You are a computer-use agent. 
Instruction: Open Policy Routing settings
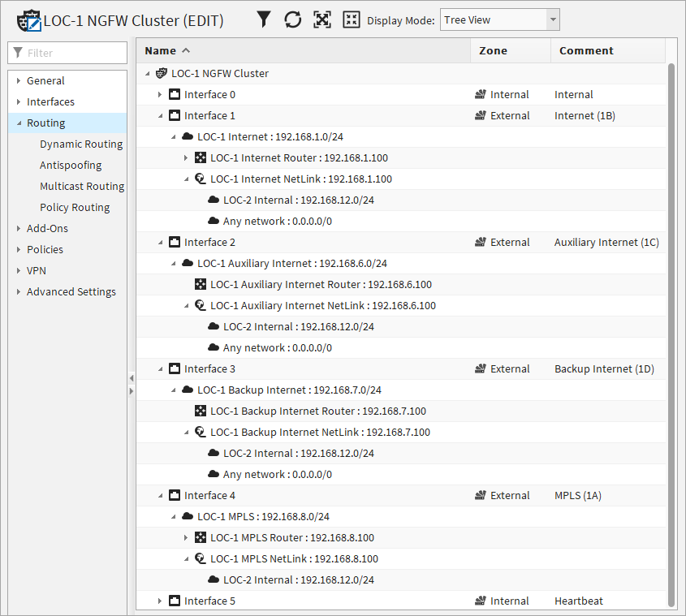pyautogui.click(x=75, y=208)
